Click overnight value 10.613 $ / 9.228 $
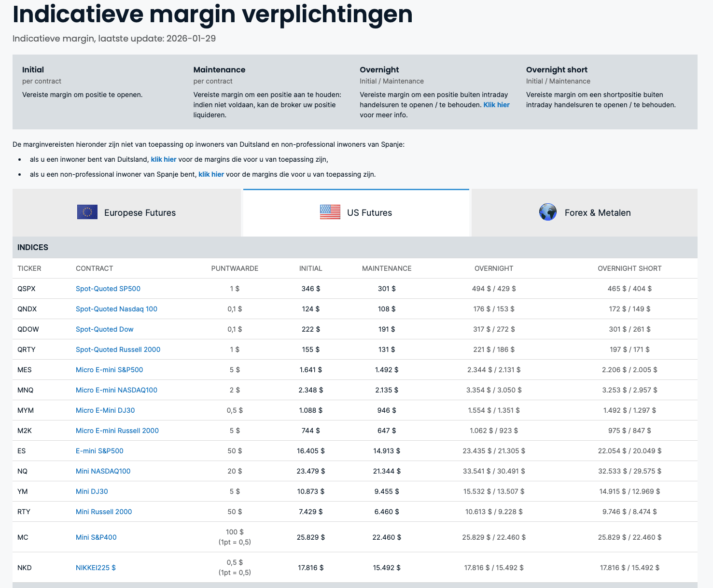 [x=494, y=512]
